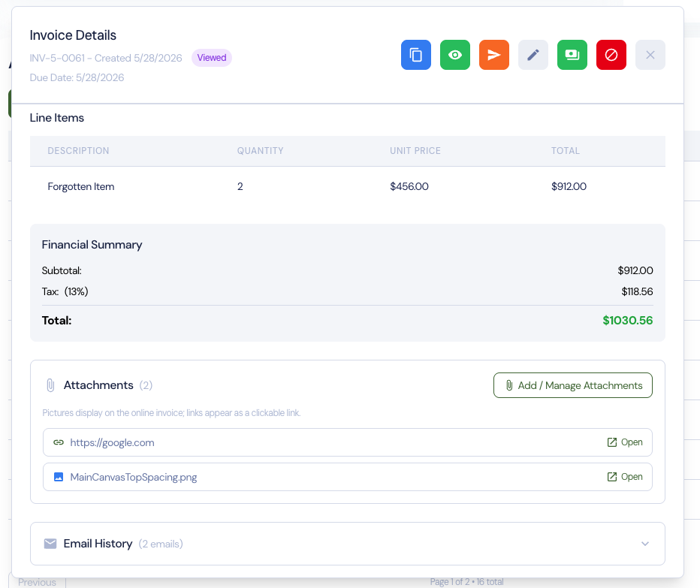Click the TOTAL column header
Image resolution: width=700 pixels, height=588 pixels.
tap(565, 151)
